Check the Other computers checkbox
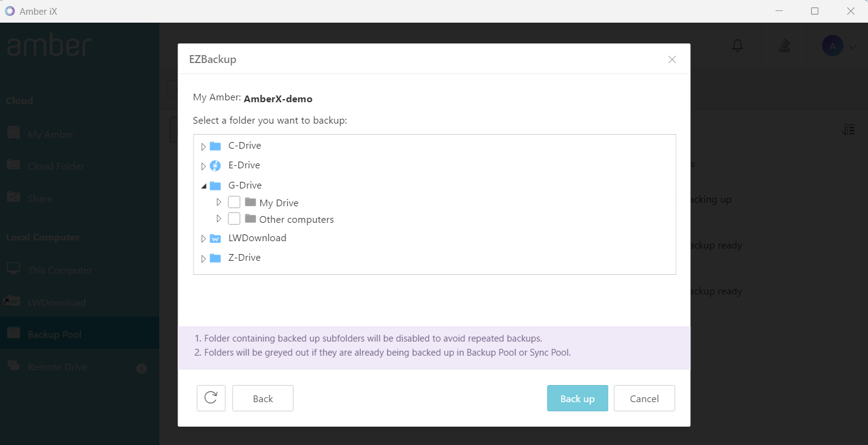Screen dimensions: 868x445 (234, 219)
